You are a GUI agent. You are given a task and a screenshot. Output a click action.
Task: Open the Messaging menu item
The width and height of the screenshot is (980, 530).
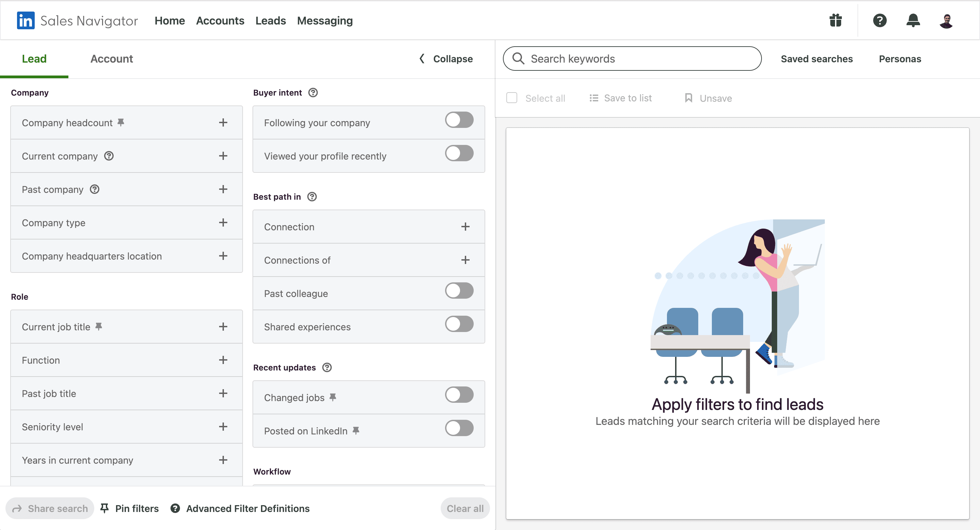pos(325,20)
